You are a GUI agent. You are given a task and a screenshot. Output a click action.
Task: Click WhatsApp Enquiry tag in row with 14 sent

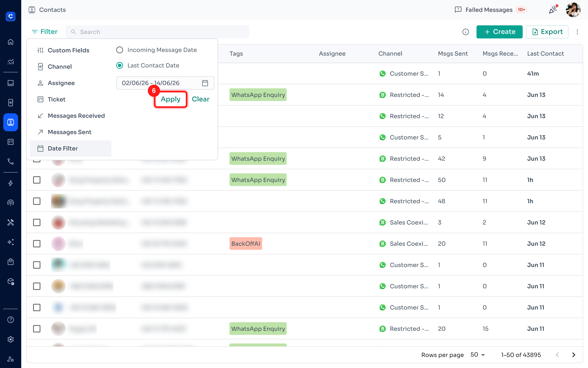(x=258, y=95)
